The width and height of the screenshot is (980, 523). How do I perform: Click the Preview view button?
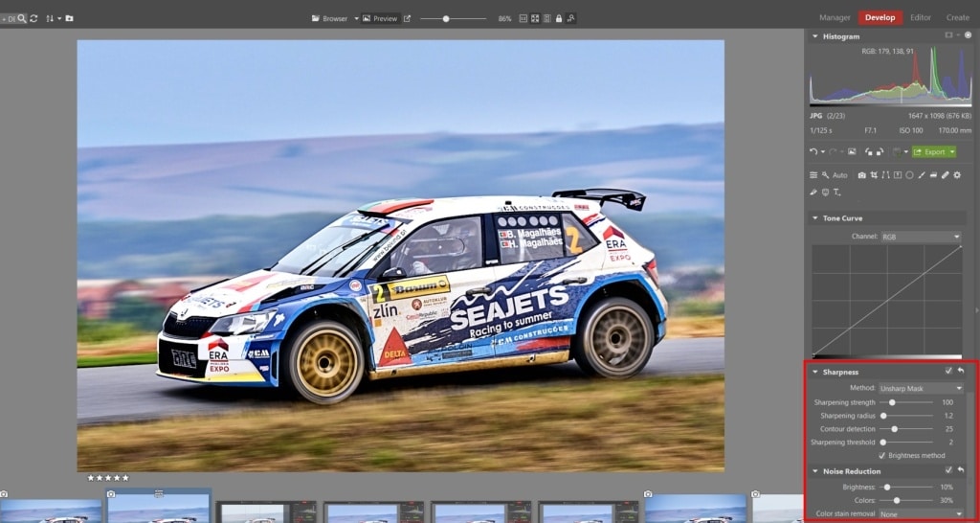tap(381, 19)
